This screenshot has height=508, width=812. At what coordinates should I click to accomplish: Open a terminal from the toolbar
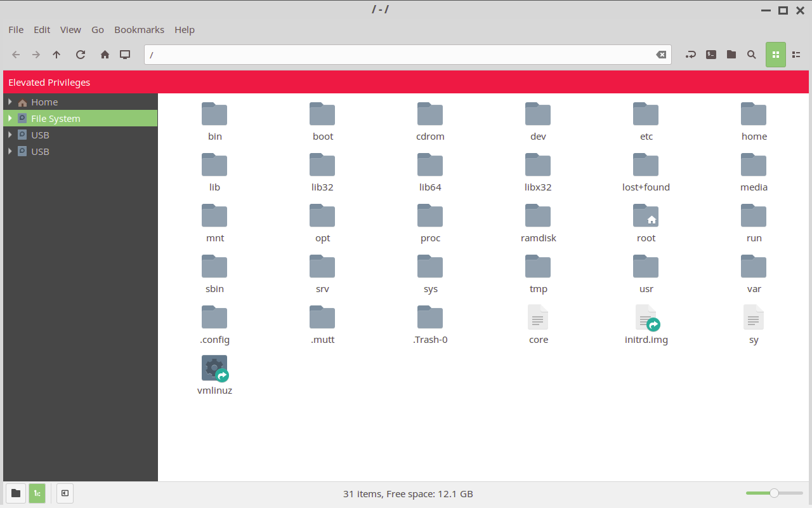pos(710,55)
